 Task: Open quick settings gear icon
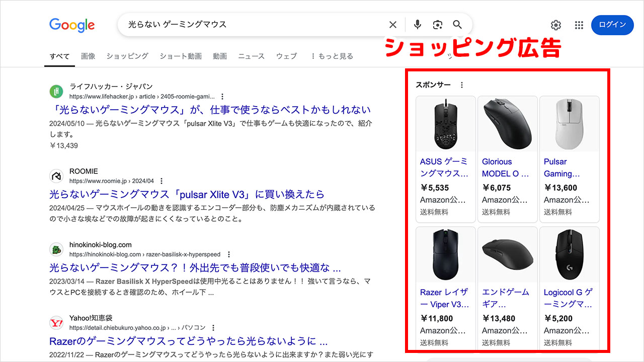point(556,25)
